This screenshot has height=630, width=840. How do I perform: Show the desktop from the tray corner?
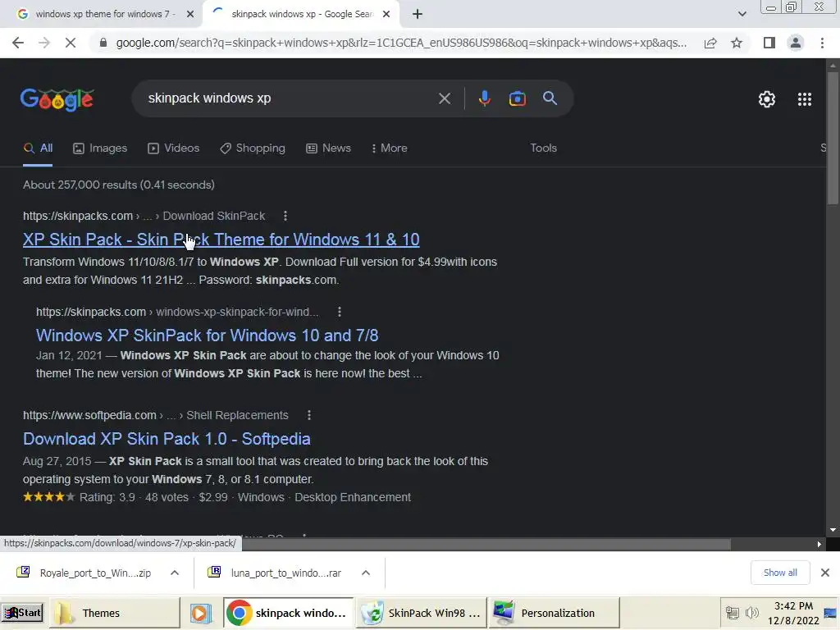tap(830, 613)
